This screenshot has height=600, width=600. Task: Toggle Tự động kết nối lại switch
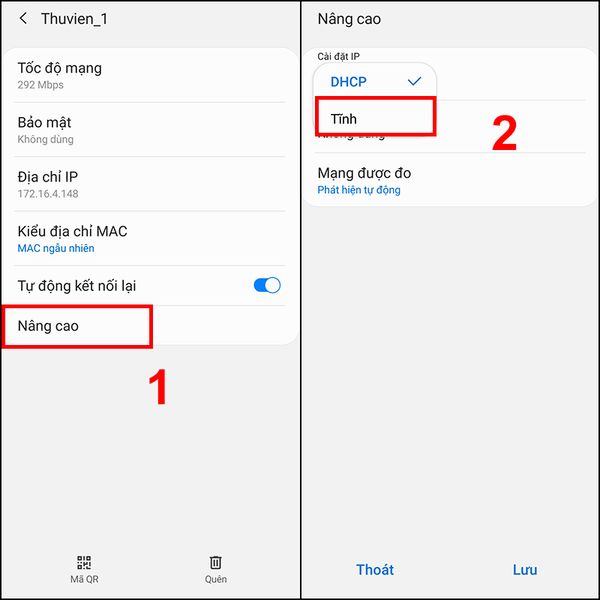pos(267,285)
